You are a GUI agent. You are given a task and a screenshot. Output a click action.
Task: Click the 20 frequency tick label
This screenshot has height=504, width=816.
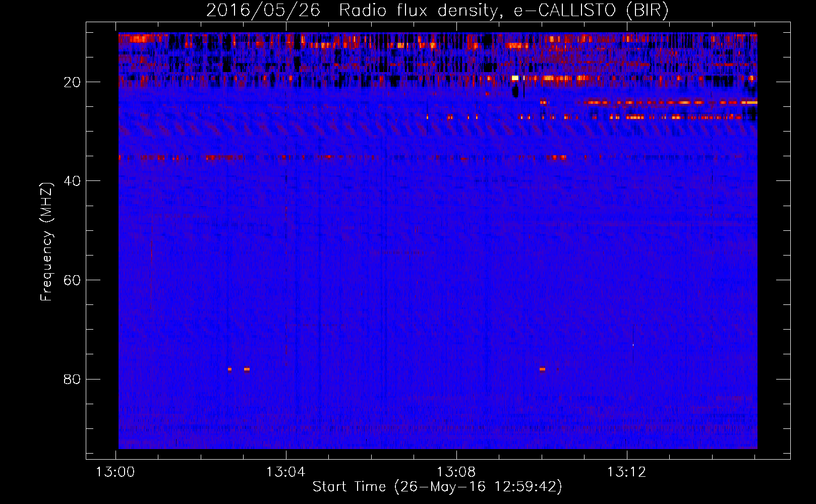tap(72, 82)
